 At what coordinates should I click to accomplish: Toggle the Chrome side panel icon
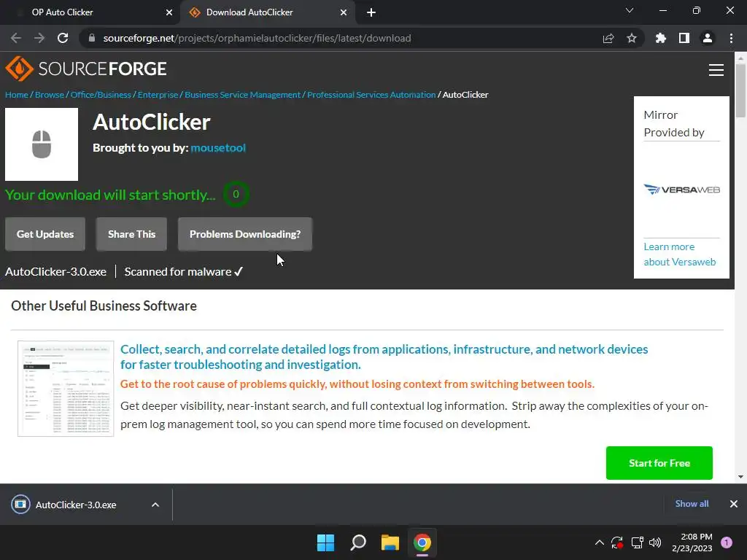point(684,38)
